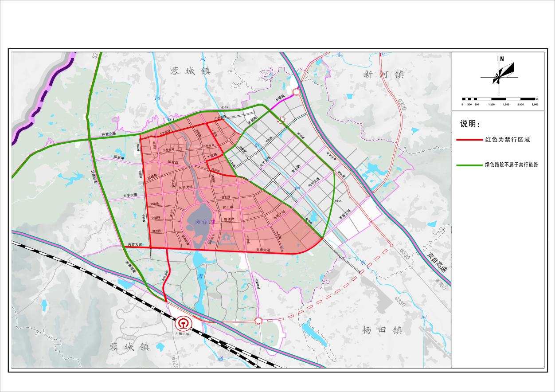Click the 说明 legend heading
555x392 pixels.
click(x=470, y=124)
